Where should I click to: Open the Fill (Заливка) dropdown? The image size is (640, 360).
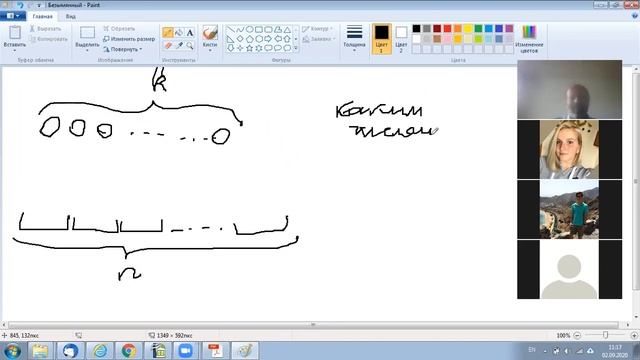pyautogui.click(x=319, y=39)
